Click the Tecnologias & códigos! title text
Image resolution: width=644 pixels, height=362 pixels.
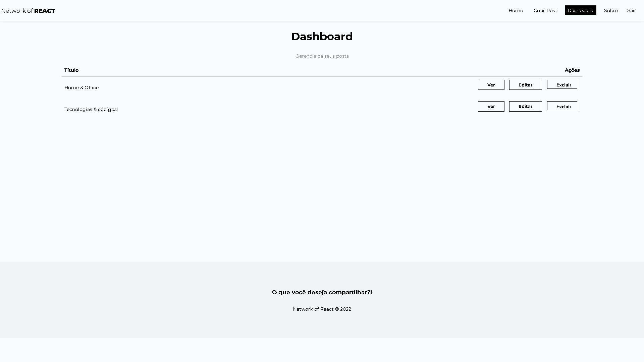pyautogui.click(x=91, y=109)
